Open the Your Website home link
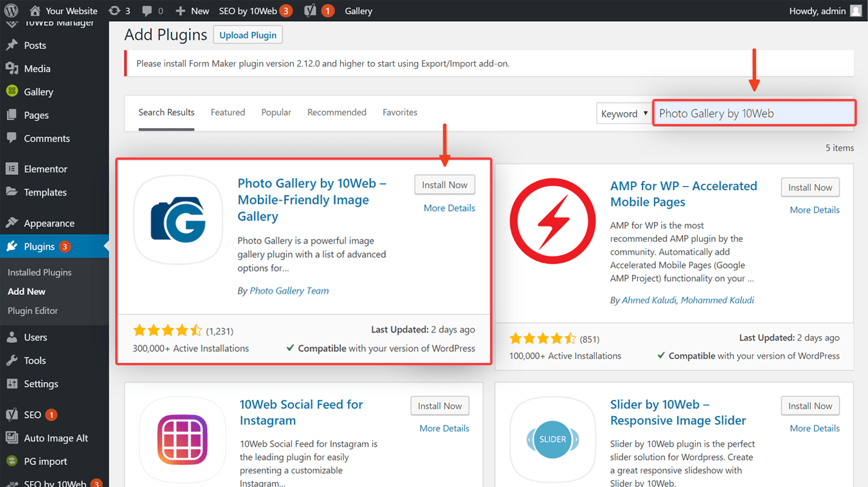The height and width of the screenshot is (487, 868). click(63, 11)
